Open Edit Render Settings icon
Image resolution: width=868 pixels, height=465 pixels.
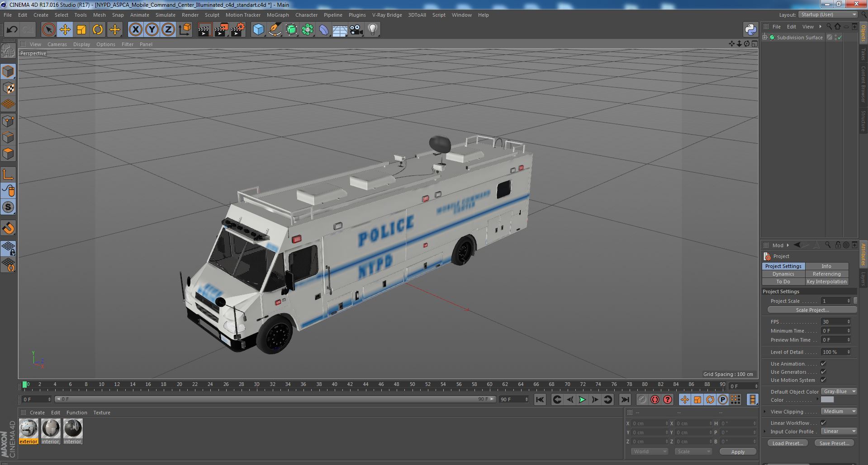click(x=237, y=30)
